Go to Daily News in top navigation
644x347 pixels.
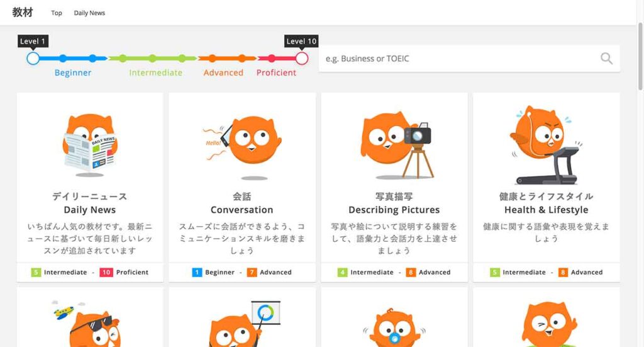pyautogui.click(x=89, y=13)
